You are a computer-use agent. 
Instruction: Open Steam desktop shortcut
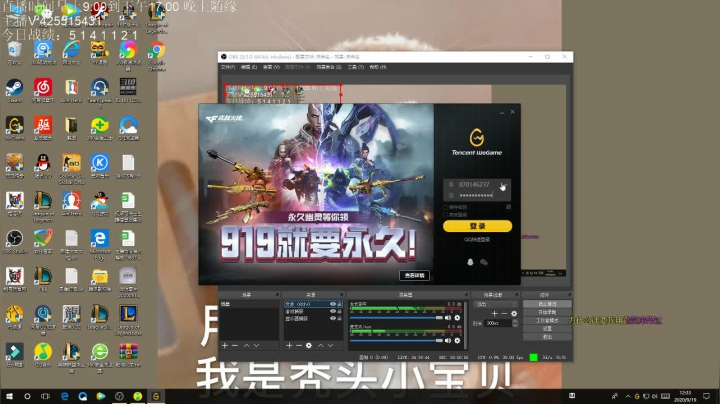14,90
